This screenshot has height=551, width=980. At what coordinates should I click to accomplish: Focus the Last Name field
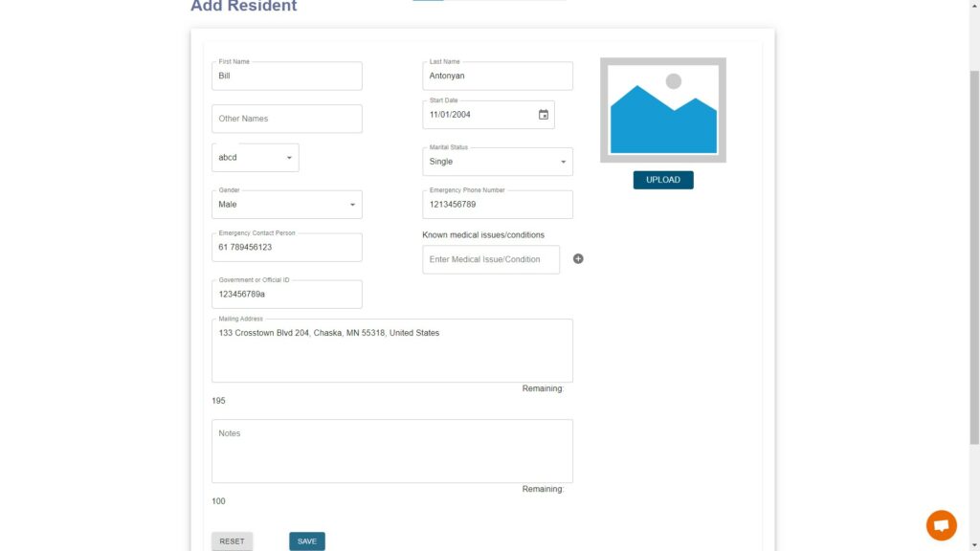(498, 76)
